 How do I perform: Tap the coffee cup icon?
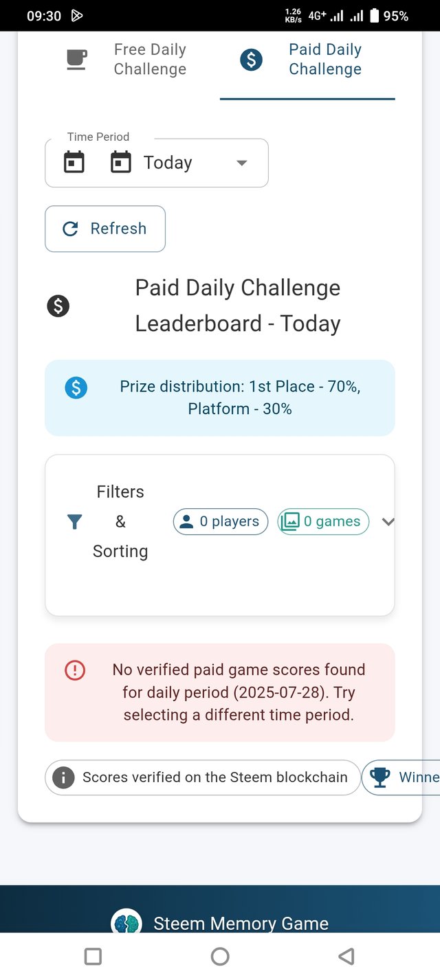tap(76, 60)
